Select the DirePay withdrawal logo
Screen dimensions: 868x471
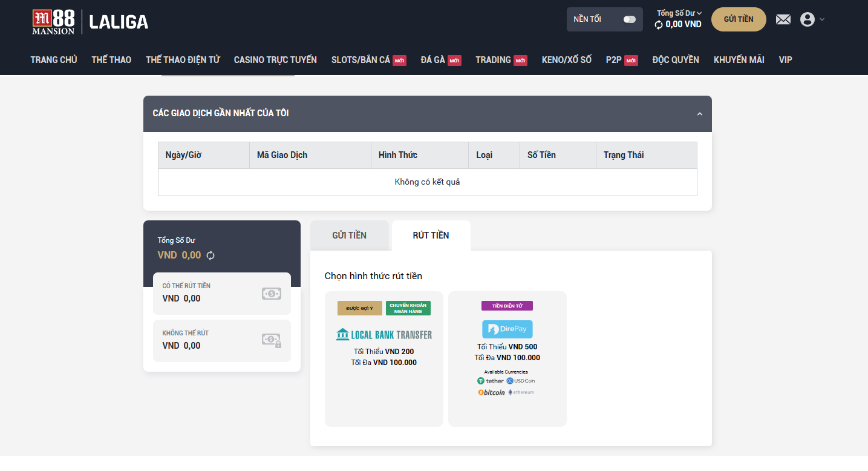click(507, 329)
